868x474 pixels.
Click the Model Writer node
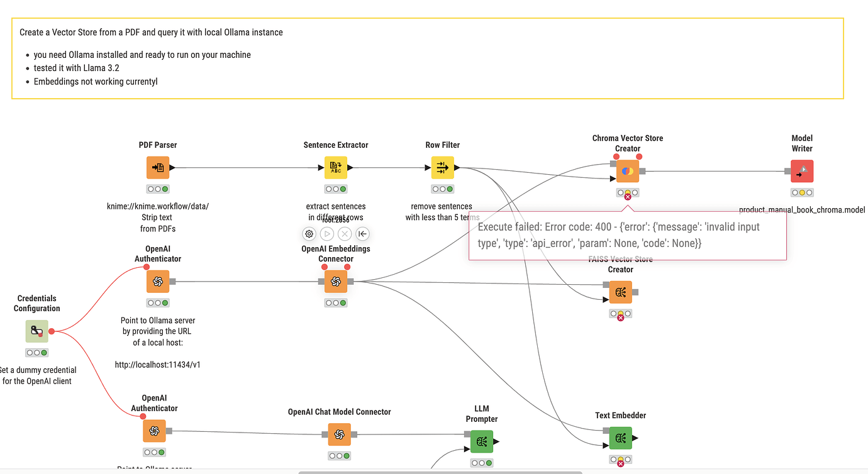pos(801,170)
